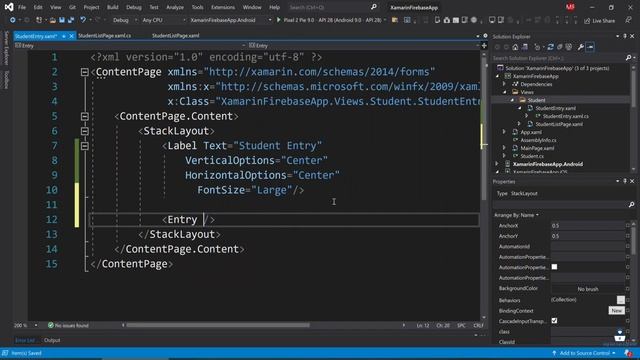Close the StudentEntry.xaml tab

(x=71, y=36)
